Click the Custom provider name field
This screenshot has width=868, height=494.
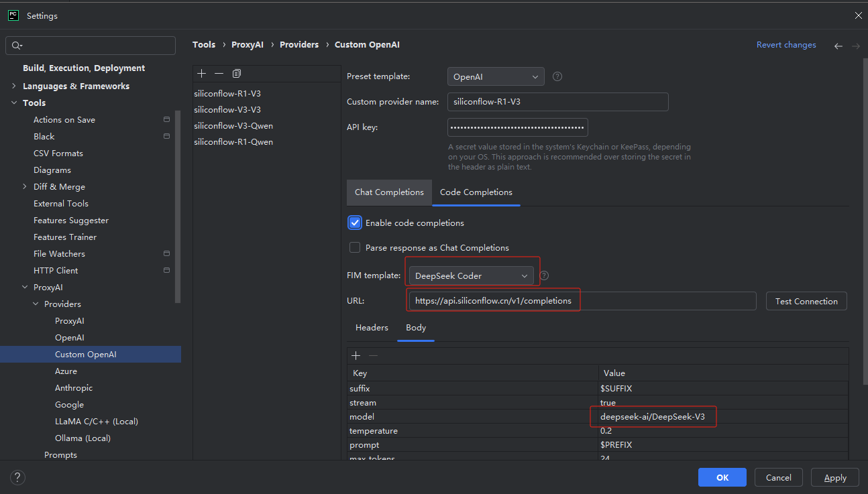558,102
